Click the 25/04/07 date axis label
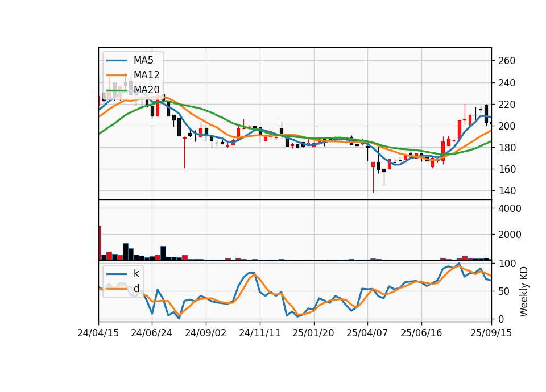 point(367,333)
